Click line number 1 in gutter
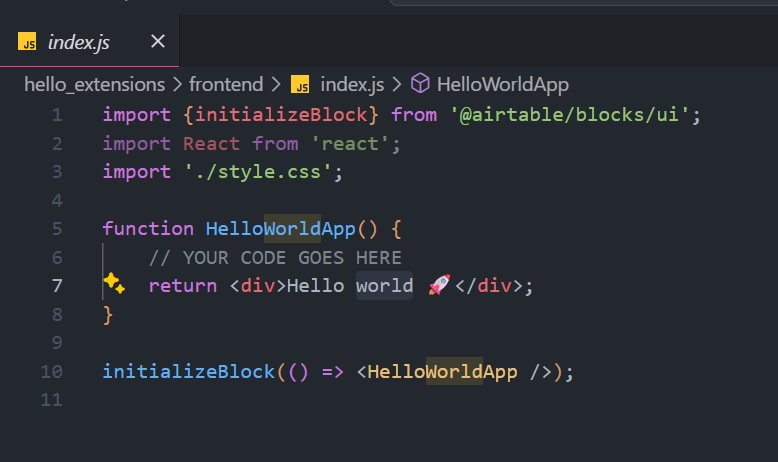Screen dimensions: 778x462 [57, 115]
